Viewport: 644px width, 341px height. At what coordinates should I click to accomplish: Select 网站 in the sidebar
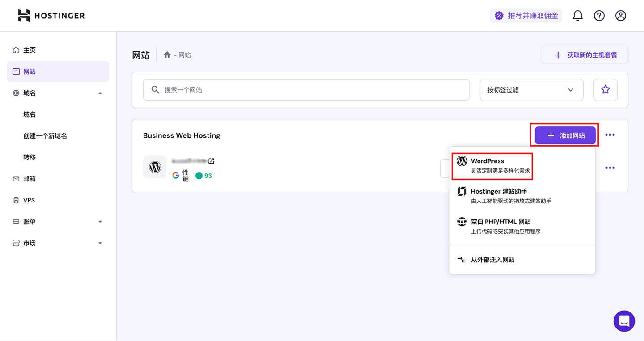pos(58,72)
